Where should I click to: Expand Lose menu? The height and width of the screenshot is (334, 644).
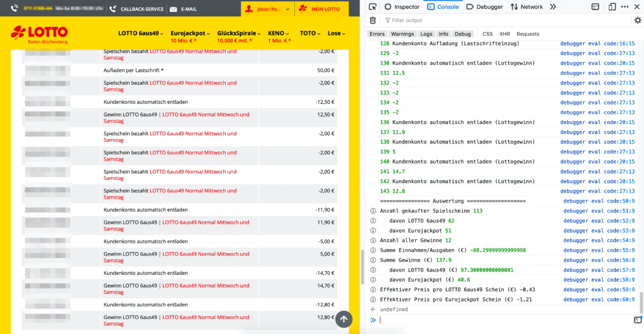(336, 33)
